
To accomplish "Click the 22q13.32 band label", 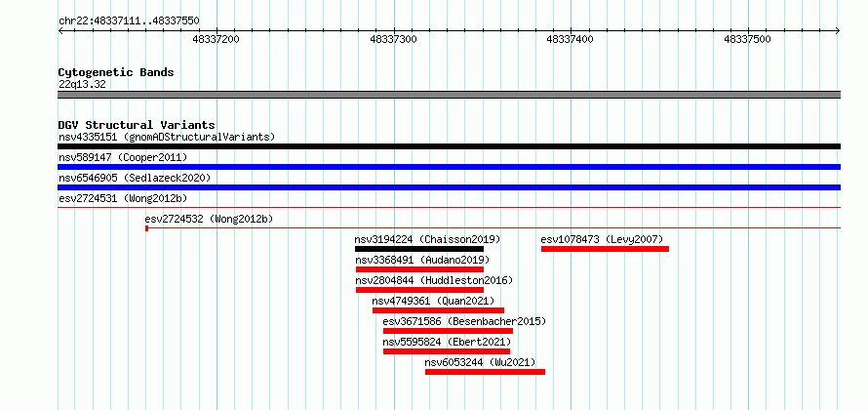I will (x=82, y=85).
